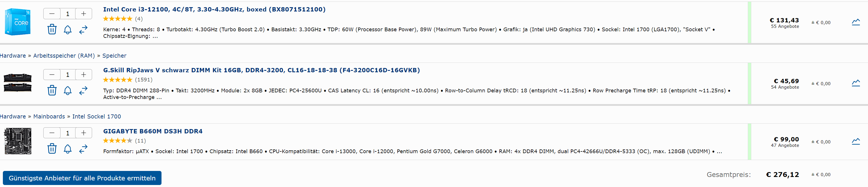Open Intel Sockel 1700 breadcrumb link

96,116
